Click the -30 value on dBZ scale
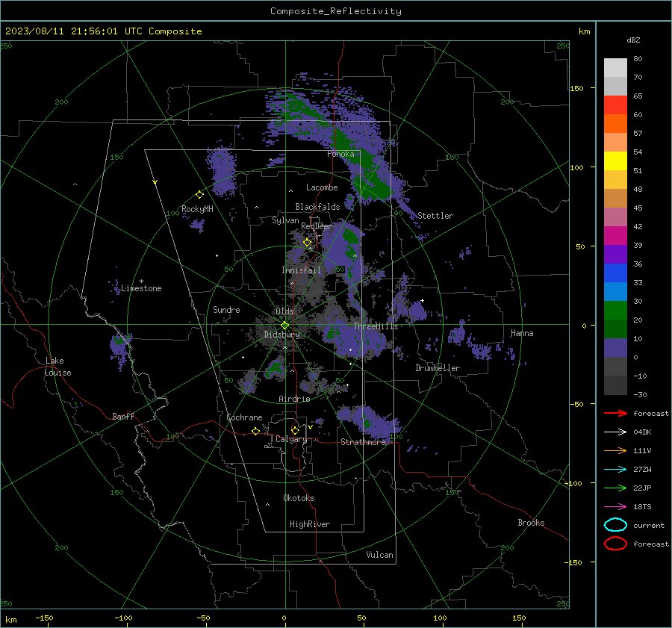This screenshot has height=628, width=672. (640, 394)
